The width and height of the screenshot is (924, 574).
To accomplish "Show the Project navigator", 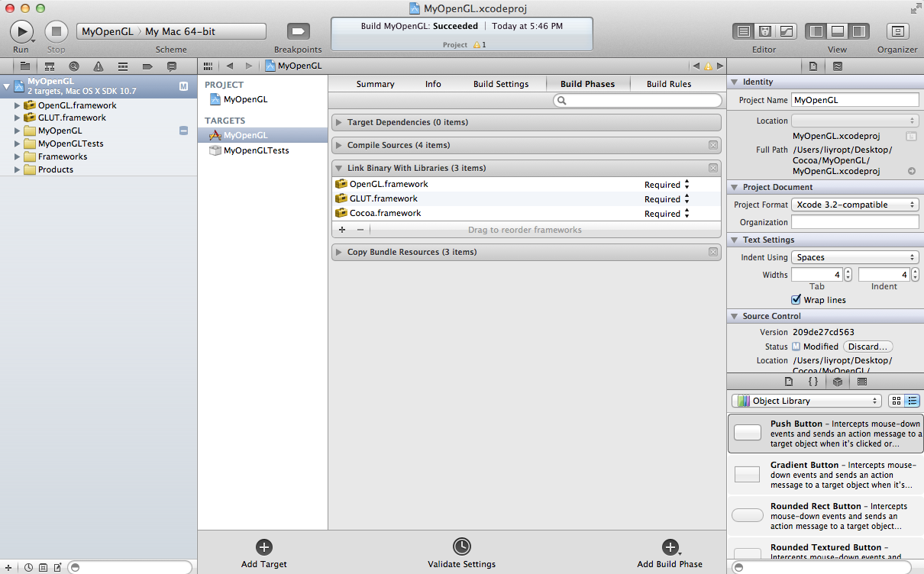I will tap(25, 66).
